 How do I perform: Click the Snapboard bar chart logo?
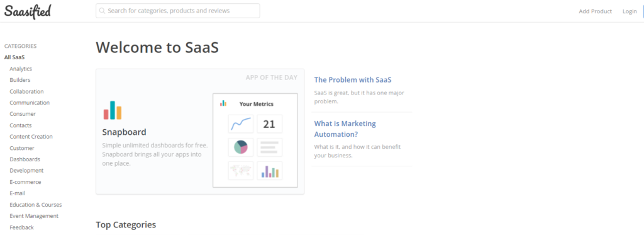tap(113, 110)
